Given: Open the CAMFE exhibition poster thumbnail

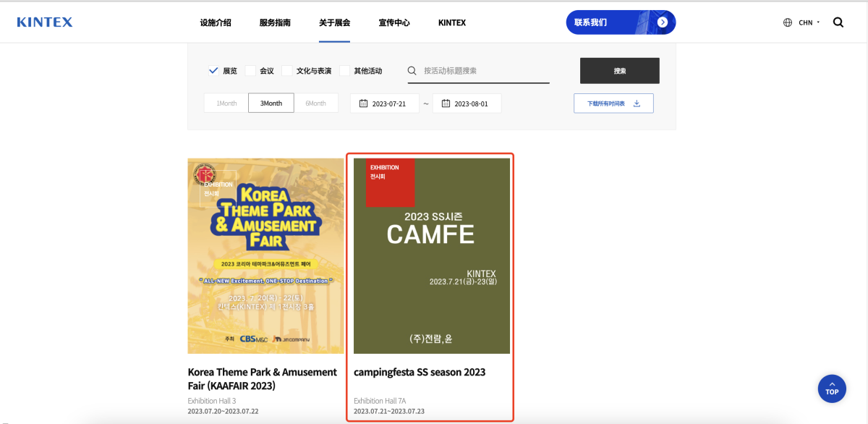Looking at the screenshot, I should (x=431, y=255).
